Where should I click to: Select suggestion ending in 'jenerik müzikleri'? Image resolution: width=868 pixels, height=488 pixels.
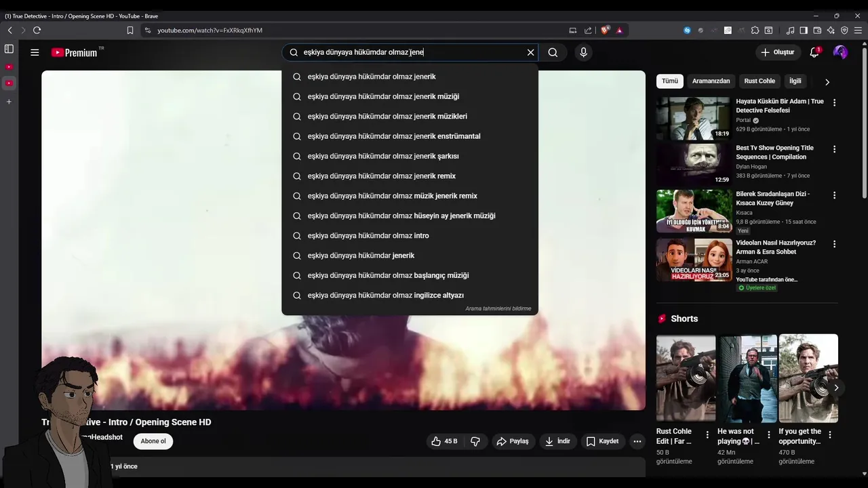tap(410, 117)
